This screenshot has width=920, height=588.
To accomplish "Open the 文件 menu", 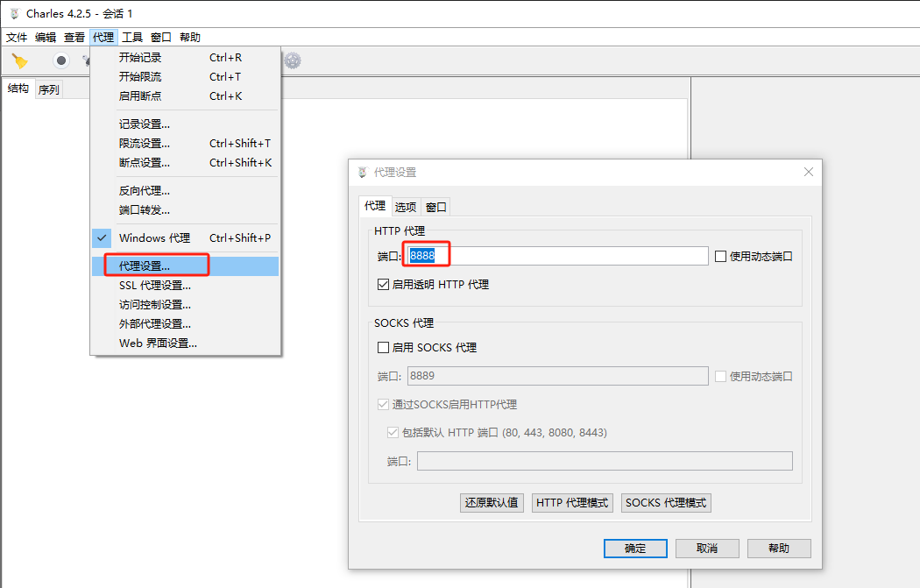I will (x=17, y=37).
